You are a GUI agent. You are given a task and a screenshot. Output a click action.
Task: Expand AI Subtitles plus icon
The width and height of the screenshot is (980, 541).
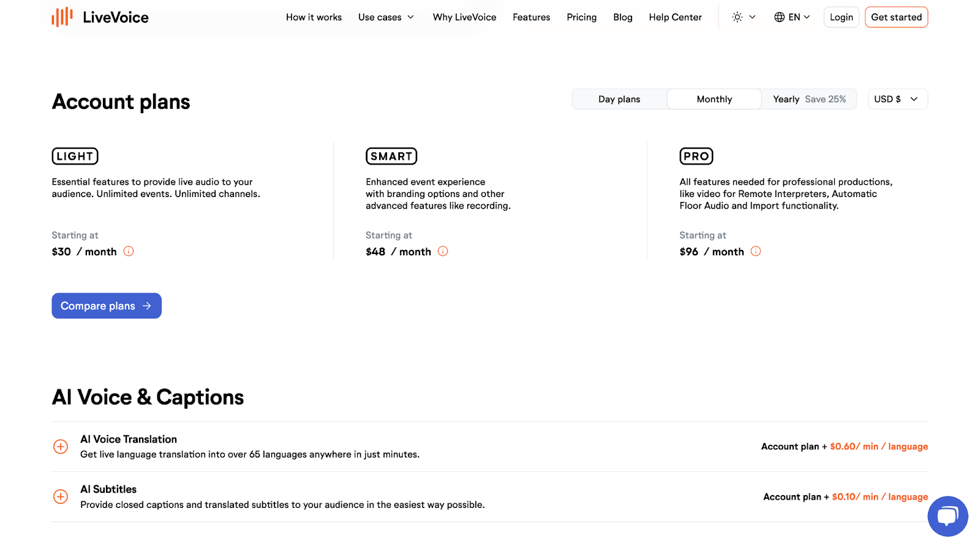[x=61, y=496]
